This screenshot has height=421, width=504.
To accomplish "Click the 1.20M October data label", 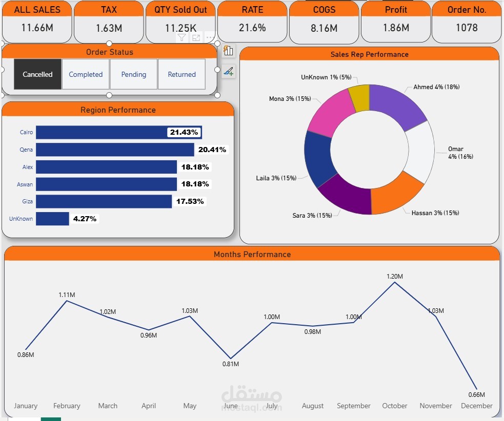I will (x=394, y=276).
